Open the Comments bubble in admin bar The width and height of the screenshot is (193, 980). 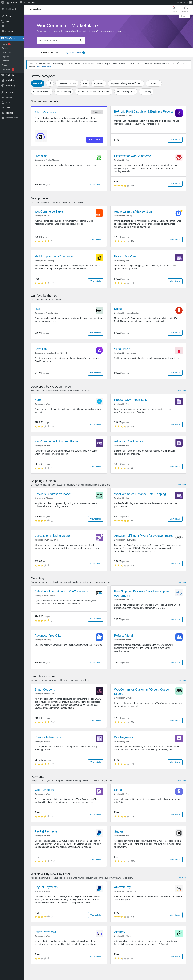(22, 2)
